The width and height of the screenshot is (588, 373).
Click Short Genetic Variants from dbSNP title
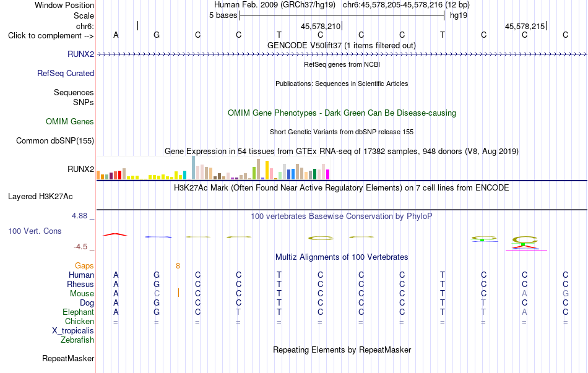tap(342, 132)
